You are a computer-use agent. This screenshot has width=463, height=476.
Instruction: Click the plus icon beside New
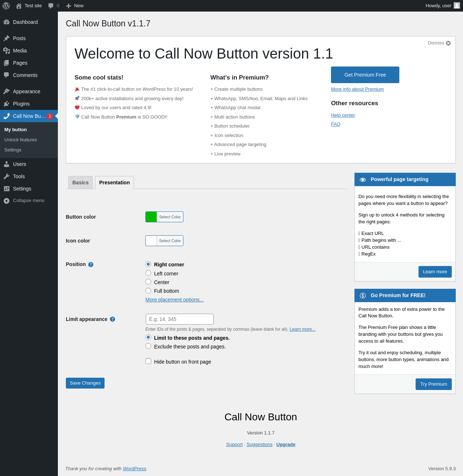coord(68,6)
